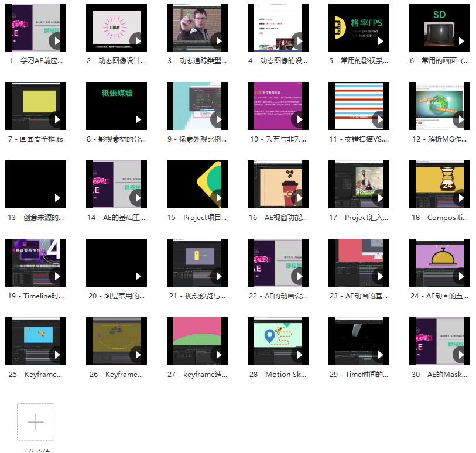Select the 19 - Timeline时 file label
The height and width of the screenshot is (453, 476).
point(36,296)
